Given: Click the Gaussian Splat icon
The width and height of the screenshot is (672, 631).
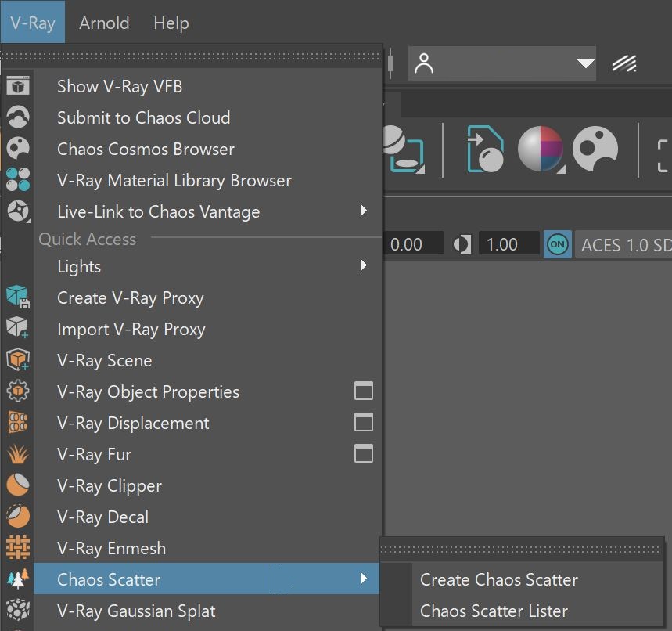Looking at the screenshot, I should click(17, 610).
